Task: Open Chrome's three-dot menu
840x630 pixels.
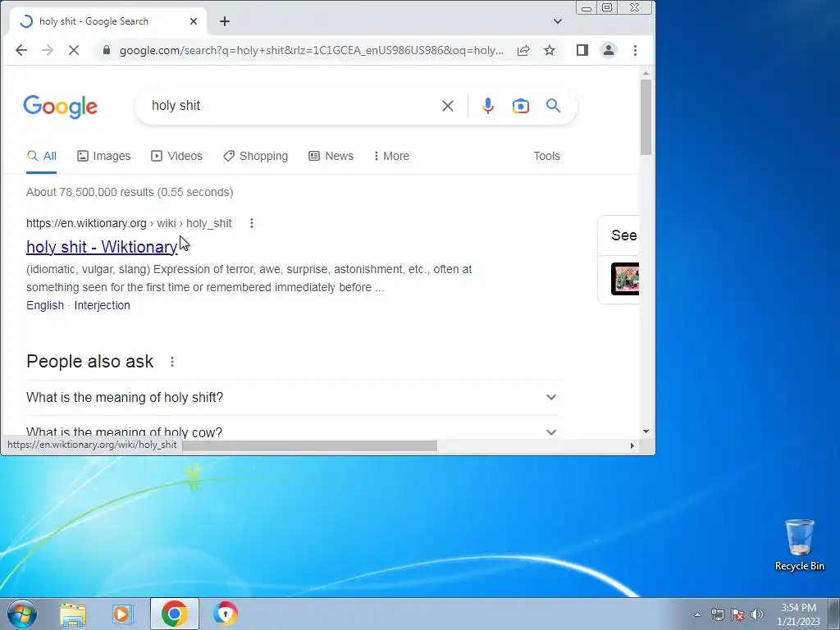Action: pos(636,50)
